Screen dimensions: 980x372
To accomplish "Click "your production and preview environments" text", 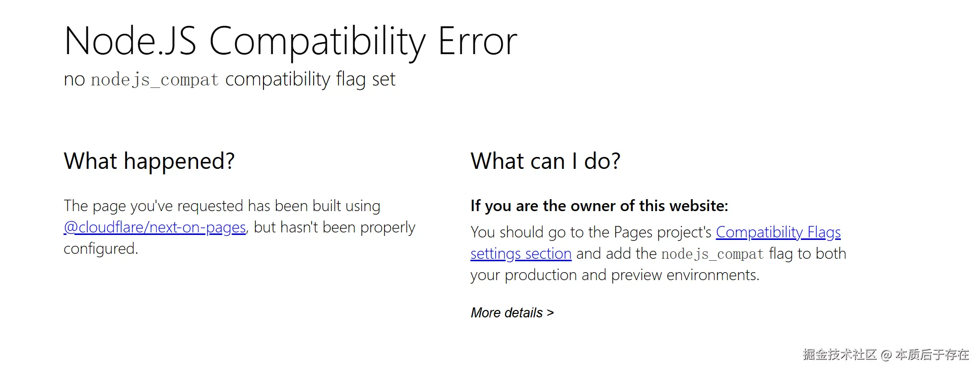I will [614, 275].
